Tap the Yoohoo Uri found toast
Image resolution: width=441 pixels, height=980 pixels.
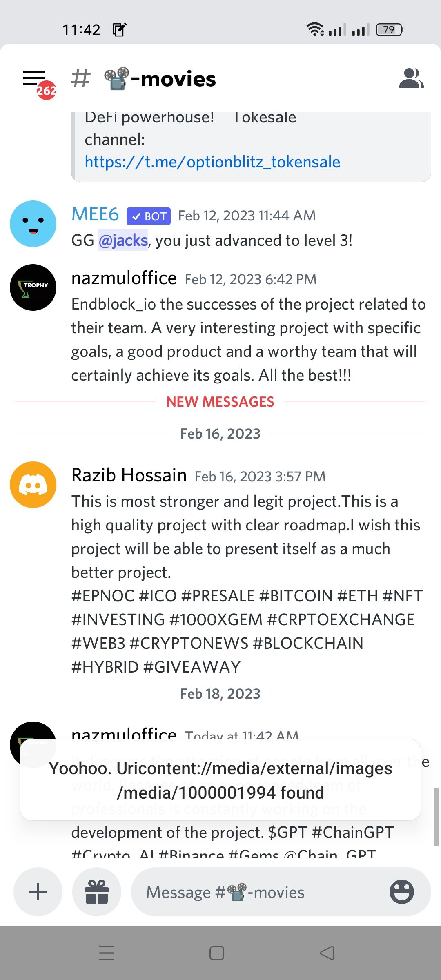pos(220,780)
